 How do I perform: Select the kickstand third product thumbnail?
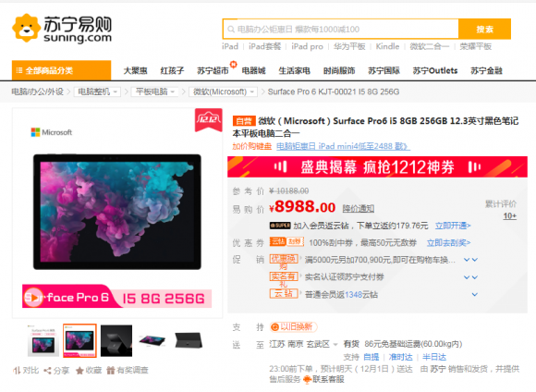116,341
